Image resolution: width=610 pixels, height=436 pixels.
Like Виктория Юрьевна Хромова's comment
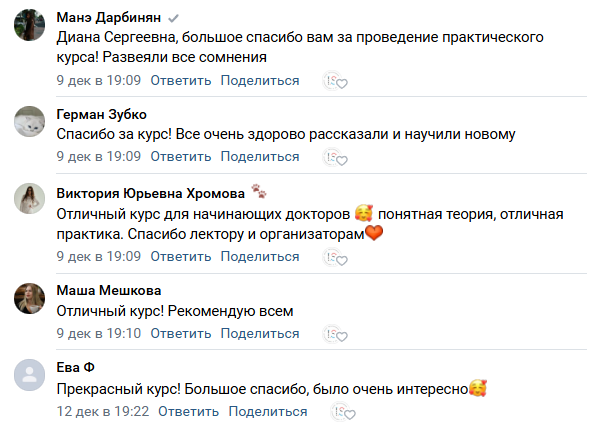pos(334,257)
